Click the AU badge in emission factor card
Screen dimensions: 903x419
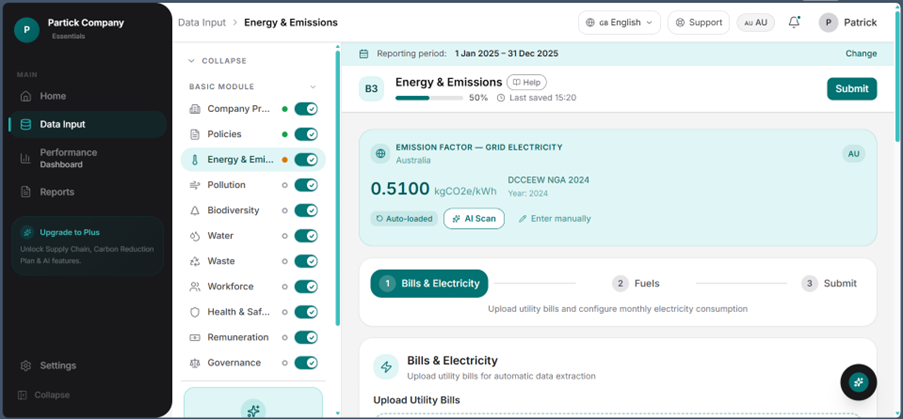(853, 154)
